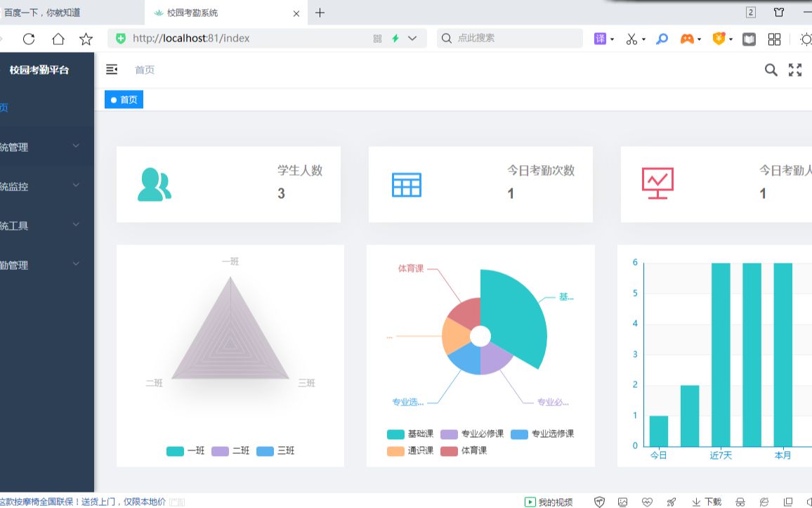812x508 pixels.
Task: Click the fullscreen expand icon in the header
Action: (795, 70)
